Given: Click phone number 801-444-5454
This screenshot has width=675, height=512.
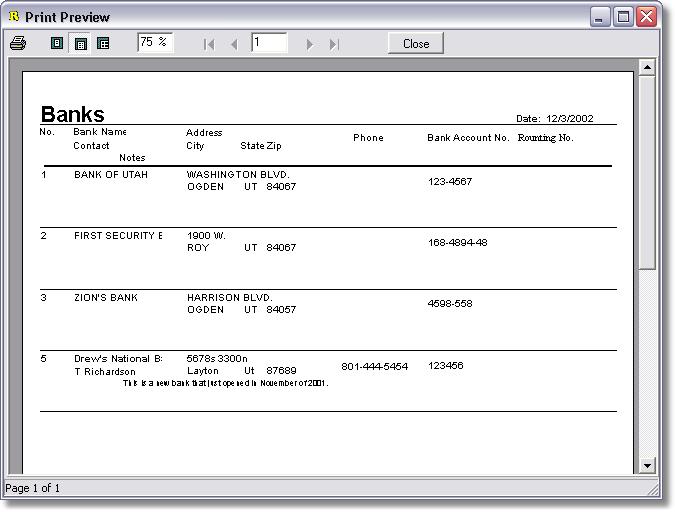Looking at the screenshot, I should 374,366.
